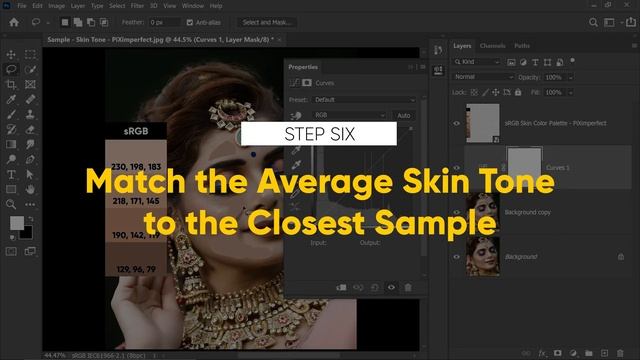Filter layers by type (T) icon

[x=535, y=62]
